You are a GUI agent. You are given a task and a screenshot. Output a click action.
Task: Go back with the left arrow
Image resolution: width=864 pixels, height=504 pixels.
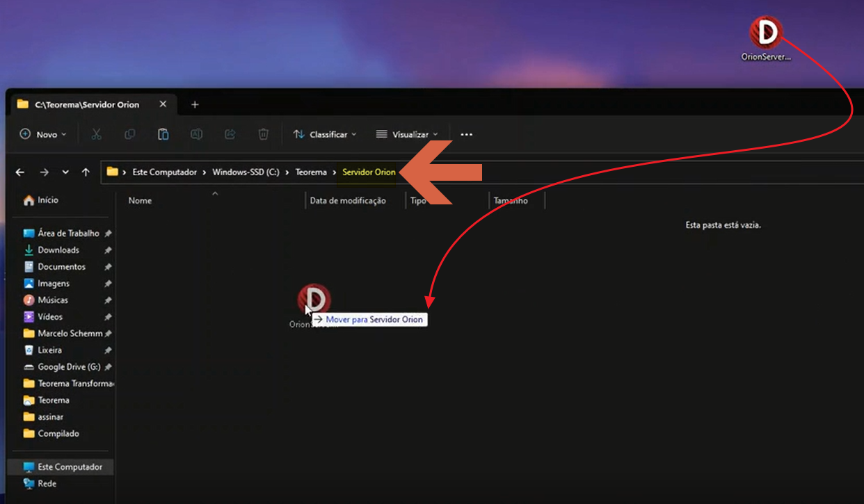(x=20, y=172)
